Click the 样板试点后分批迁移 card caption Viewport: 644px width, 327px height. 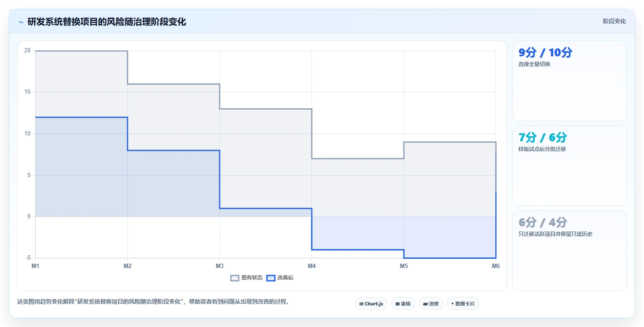coord(542,149)
